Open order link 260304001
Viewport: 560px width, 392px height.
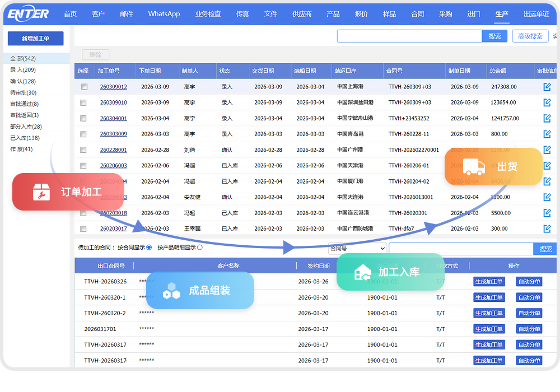(113, 118)
